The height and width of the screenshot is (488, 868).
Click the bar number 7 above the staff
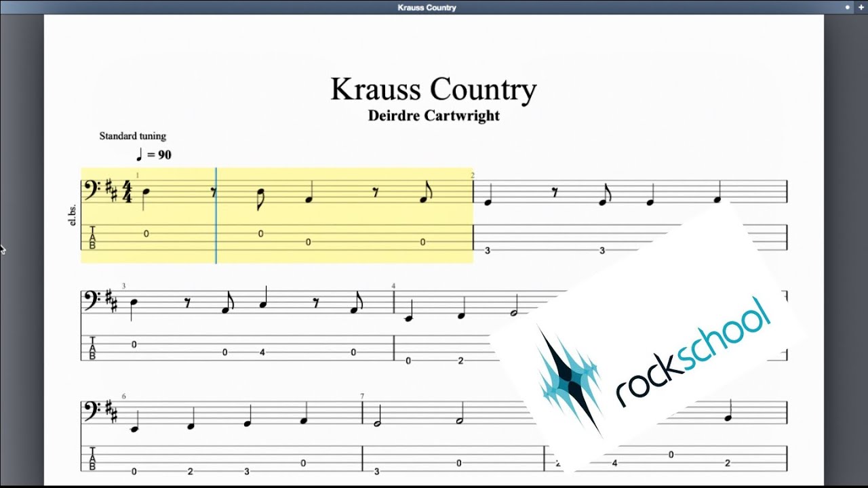tap(362, 396)
